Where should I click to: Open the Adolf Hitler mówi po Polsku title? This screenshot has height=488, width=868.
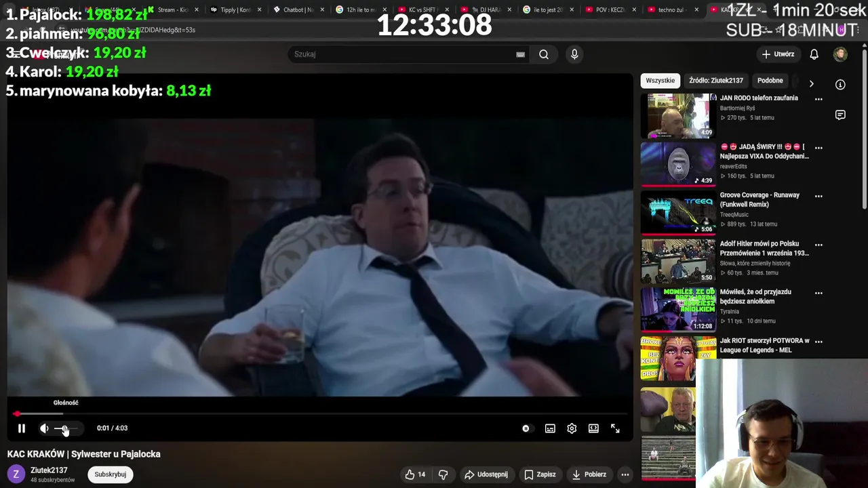[764, 248]
